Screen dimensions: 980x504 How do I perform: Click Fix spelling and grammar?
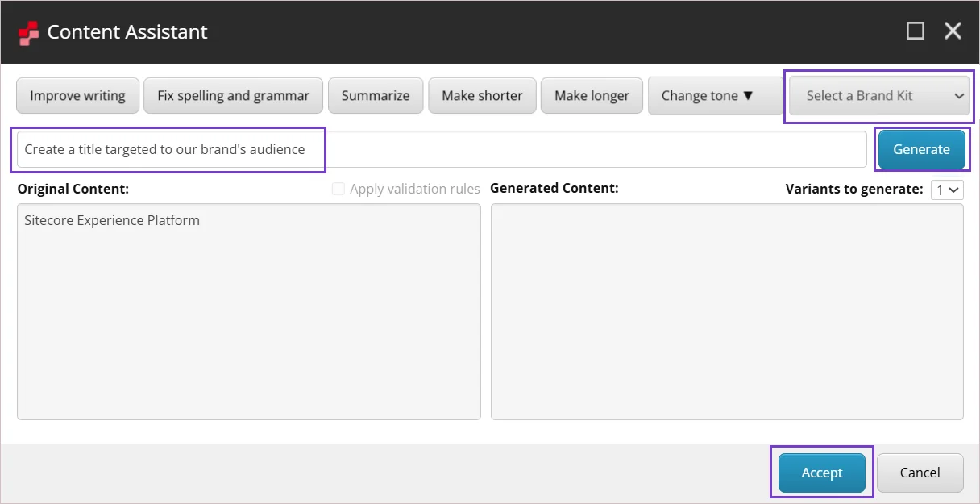click(234, 95)
